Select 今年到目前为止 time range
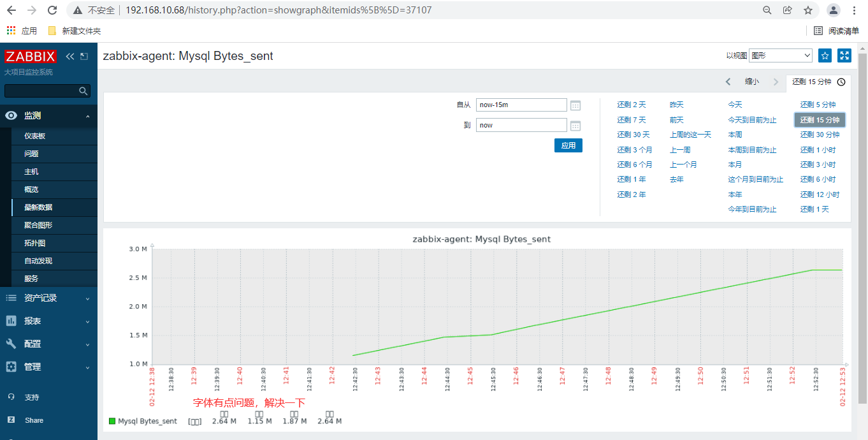 coord(752,209)
